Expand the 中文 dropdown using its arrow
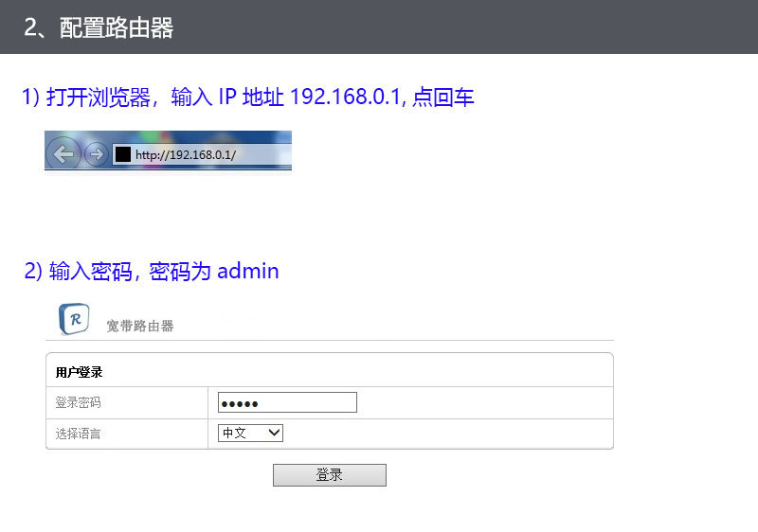 pyautogui.click(x=274, y=433)
